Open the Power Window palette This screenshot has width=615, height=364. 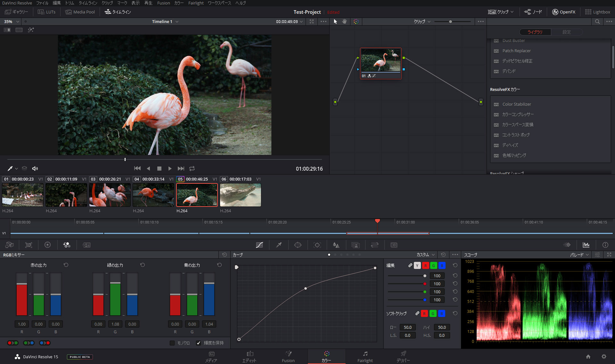(x=298, y=245)
